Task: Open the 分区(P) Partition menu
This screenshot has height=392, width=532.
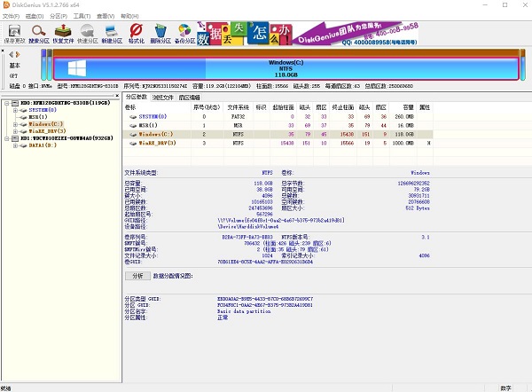Action: pos(59,16)
